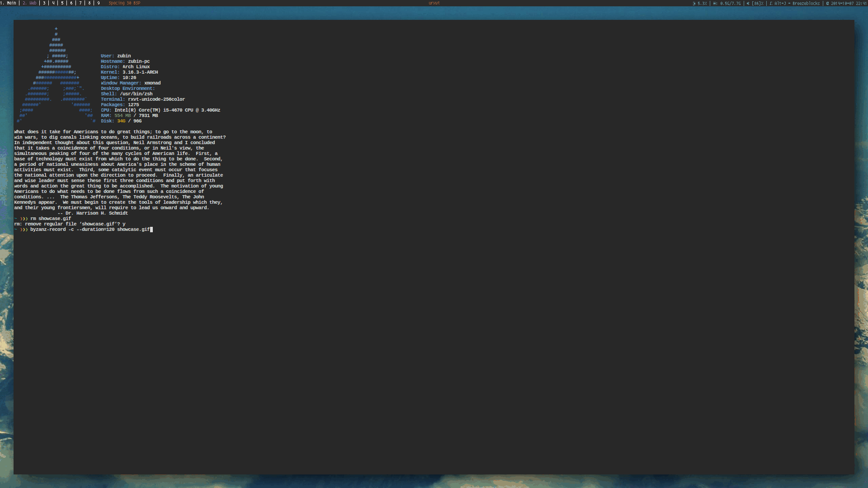868x488 pixels.
Task: Click the clock icon beside the date
Action: (x=828, y=3)
